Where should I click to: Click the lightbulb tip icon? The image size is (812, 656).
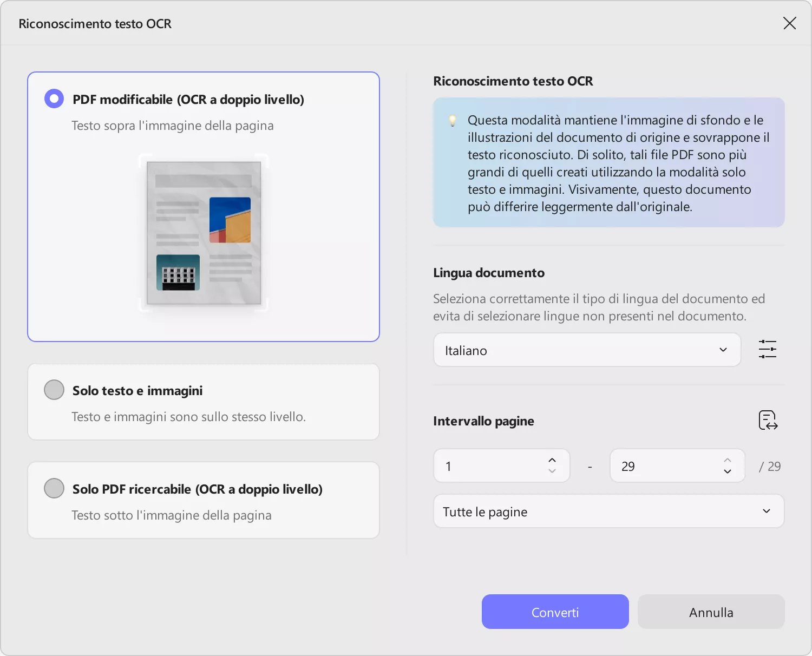453,121
